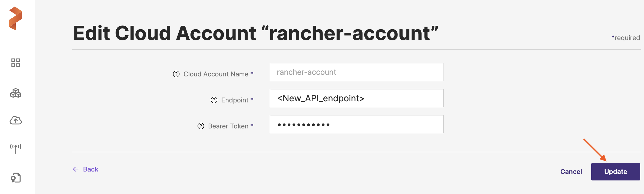Open the certificate document sidebar icon
This screenshot has width=644, height=194.
16,178
